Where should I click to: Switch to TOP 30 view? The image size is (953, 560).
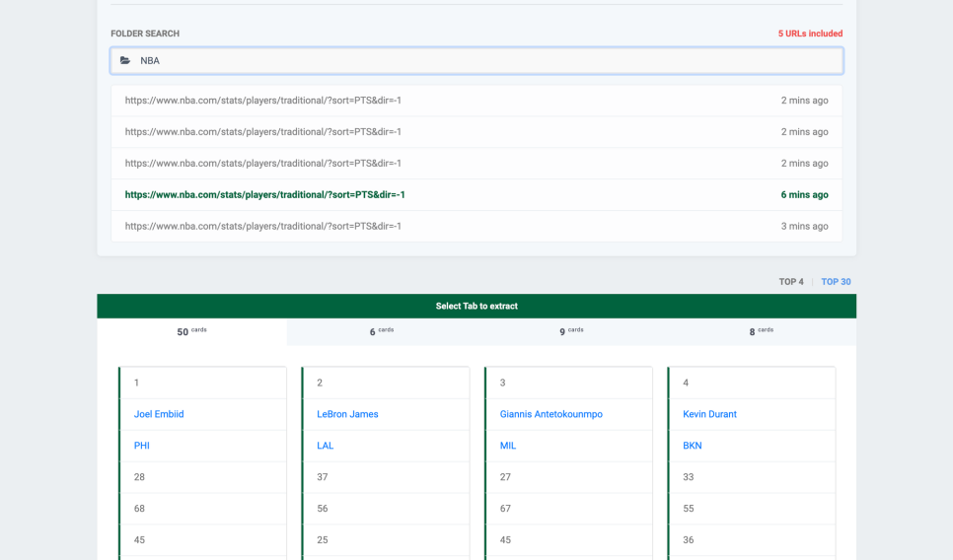836,282
